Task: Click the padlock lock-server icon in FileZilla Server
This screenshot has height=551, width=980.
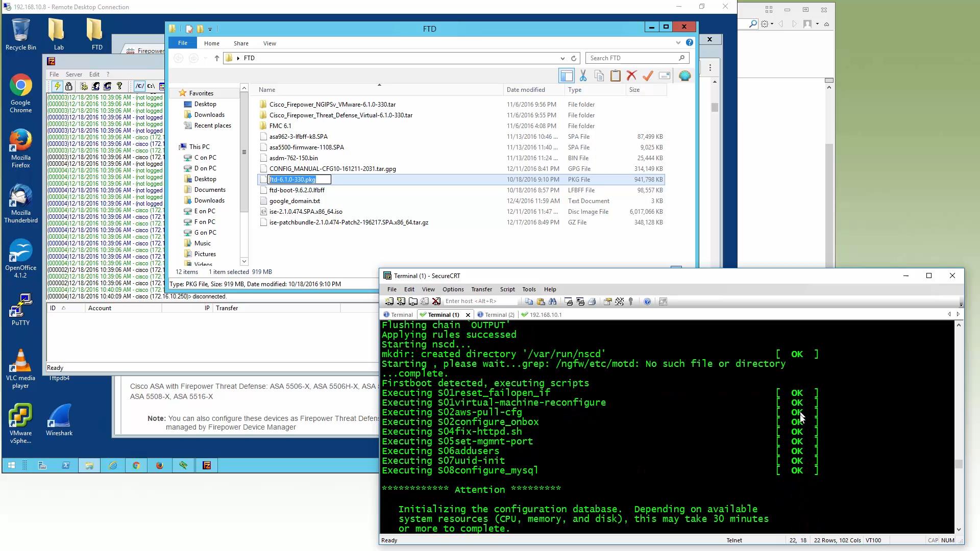Action: [x=69, y=86]
